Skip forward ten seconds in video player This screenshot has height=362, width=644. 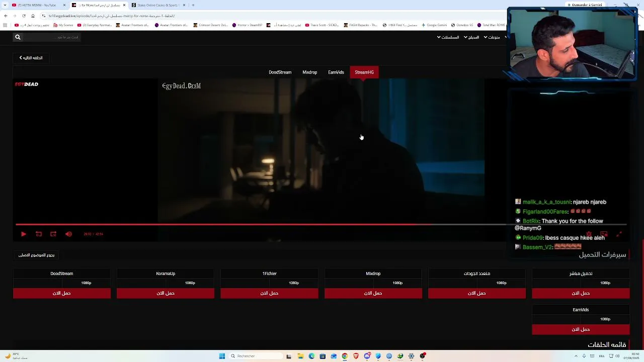53,234
